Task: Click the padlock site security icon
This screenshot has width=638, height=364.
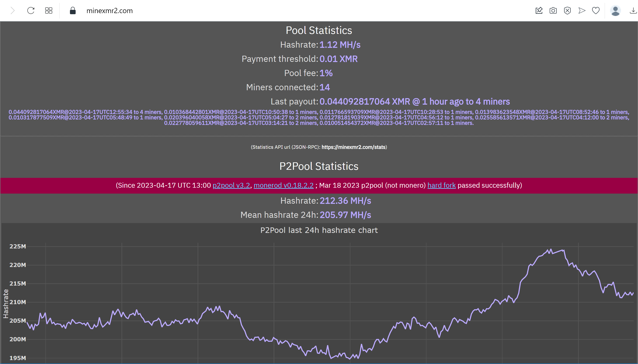Action: coord(73,10)
